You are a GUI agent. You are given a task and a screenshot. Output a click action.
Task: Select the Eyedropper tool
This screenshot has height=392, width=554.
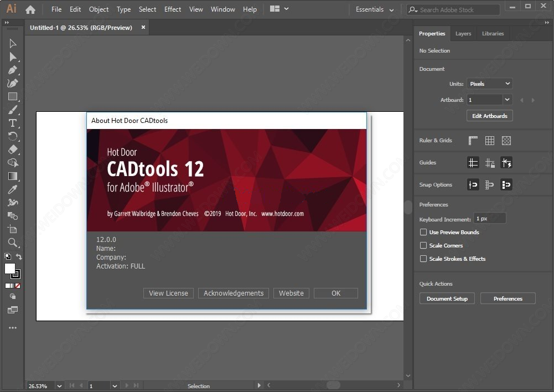click(x=13, y=189)
